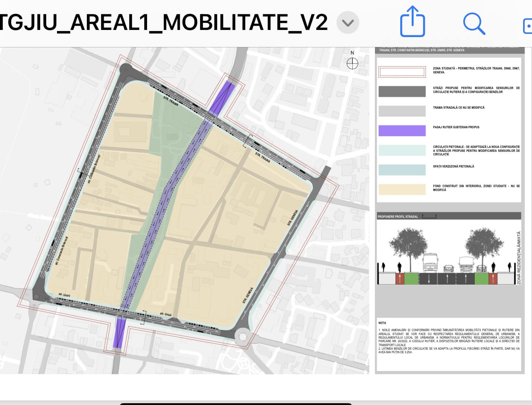Click the white-centered roundabout on the map
Screen dimensions: 532x405
243,337
